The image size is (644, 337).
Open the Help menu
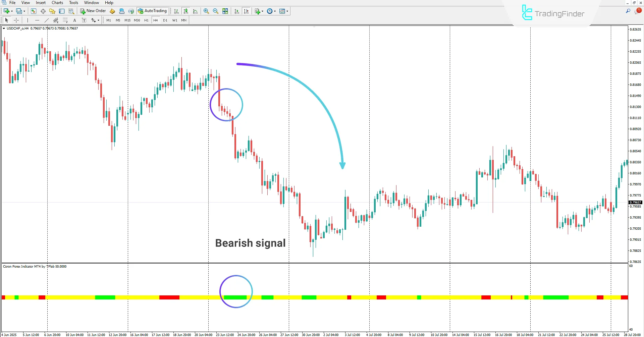pyautogui.click(x=109, y=3)
